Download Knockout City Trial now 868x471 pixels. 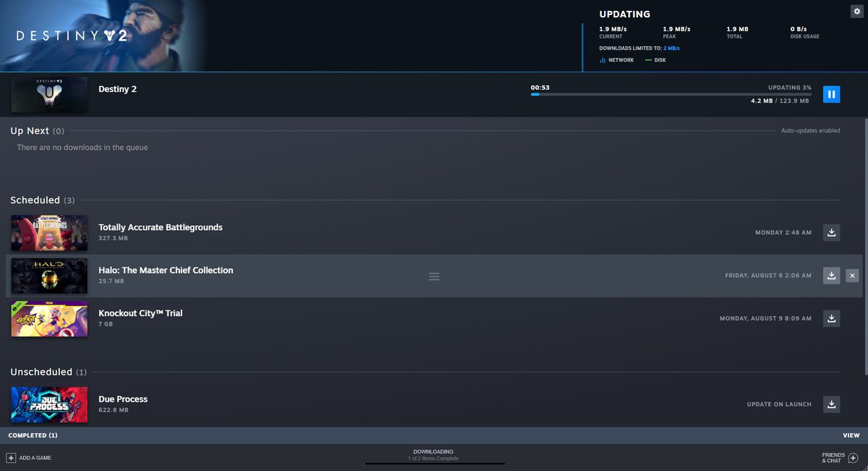(831, 318)
